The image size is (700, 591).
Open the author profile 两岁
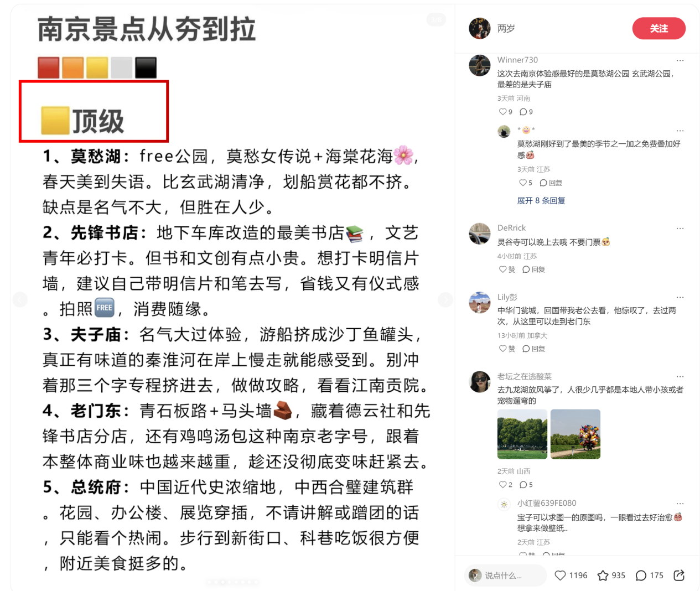tap(506, 28)
